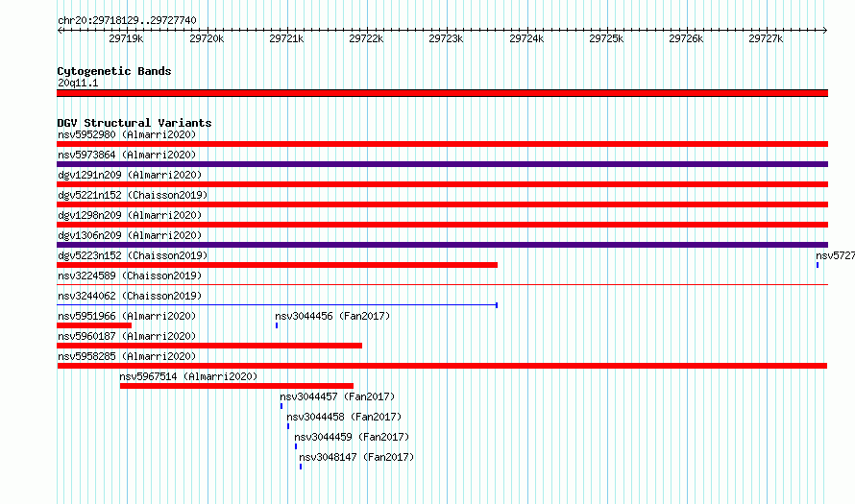Click the 29719k ruler tick label
This screenshot has height=504, width=855.
point(126,38)
